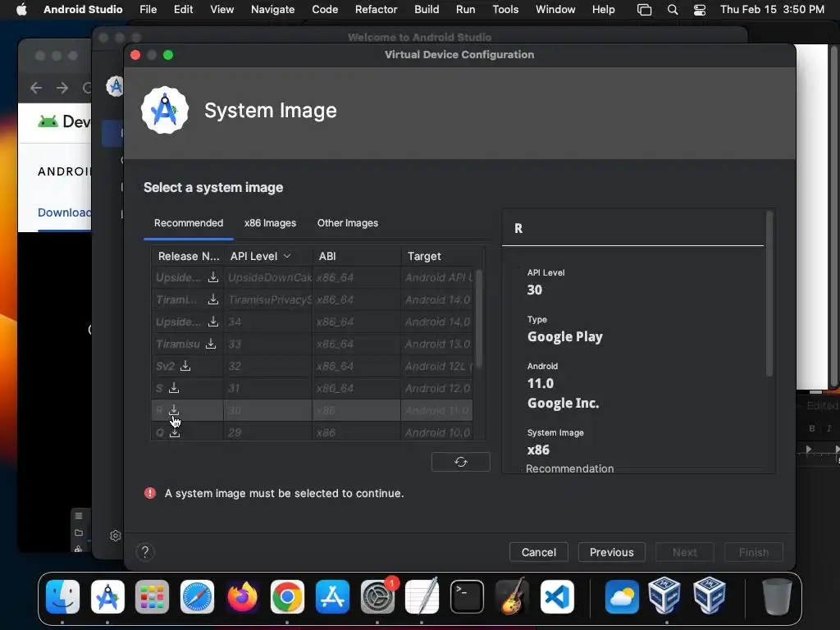
Task: Click the ABI column header
Action: (x=357, y=256)
